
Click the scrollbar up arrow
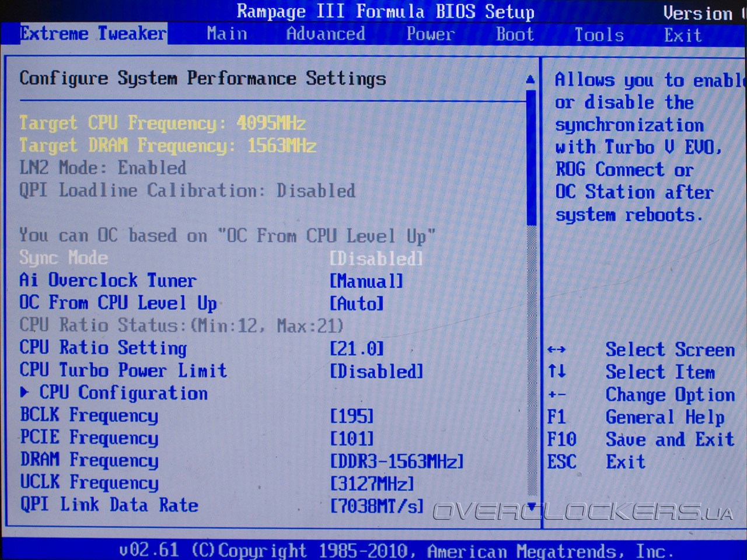[530, 79]
